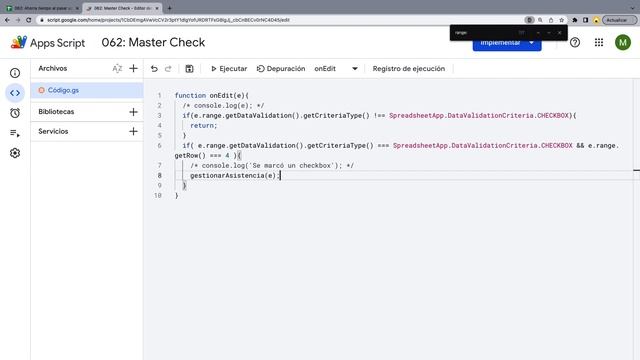This screenshot has height=360, width=640.
Task: Click in the find bar search field
Action: click(484, 33)
